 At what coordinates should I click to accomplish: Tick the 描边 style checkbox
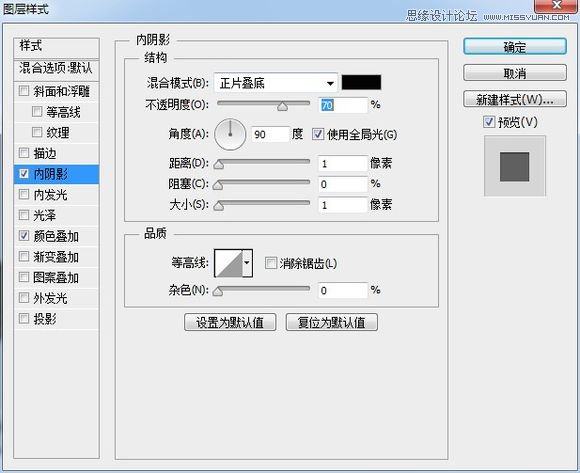point(24,153)
